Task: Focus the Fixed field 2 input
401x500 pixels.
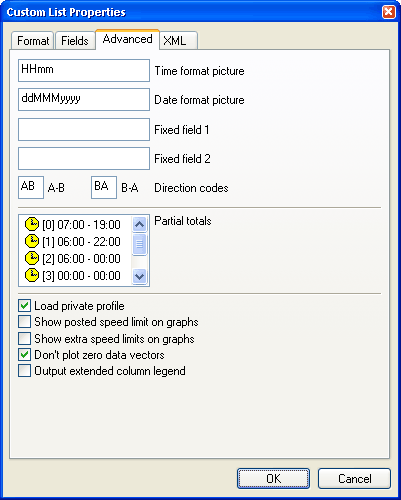Action: [x=84, y=158]
